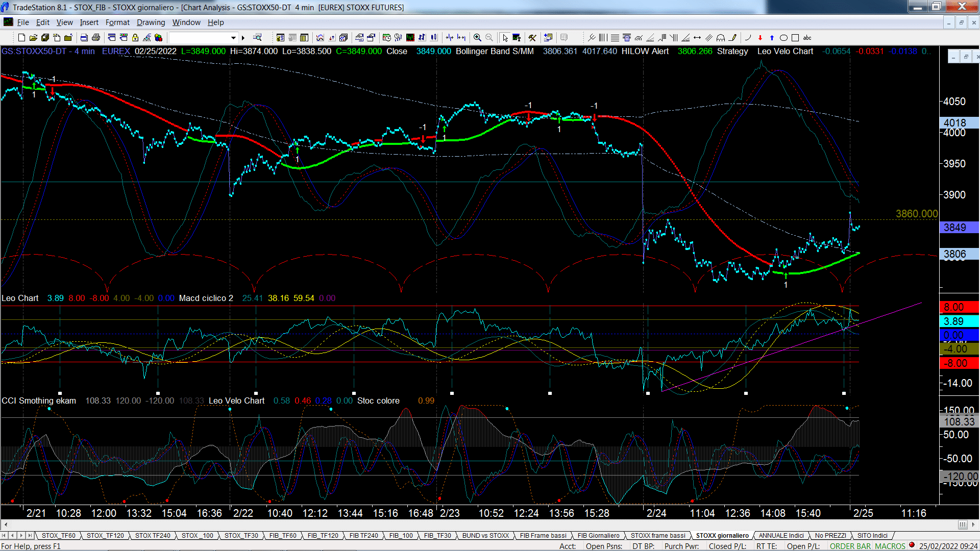Click the colored cubes toolbar icon
Screen dimensions: 980x551
coord(158,38)
